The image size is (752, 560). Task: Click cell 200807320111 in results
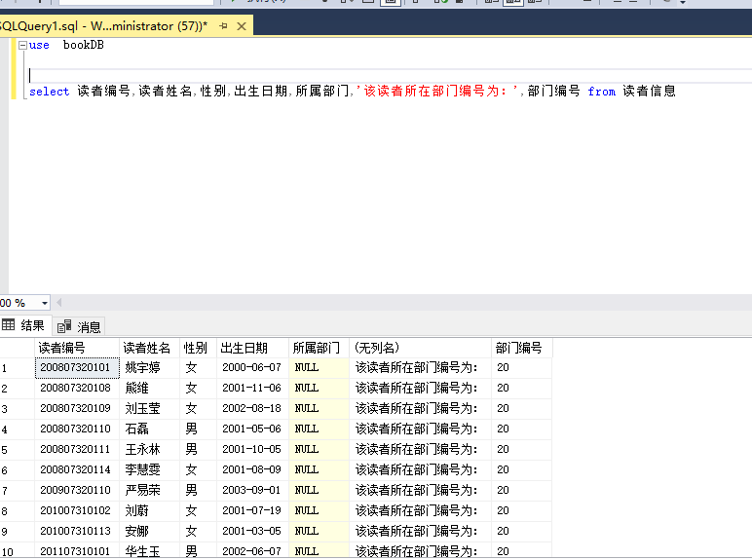point(77,450)
